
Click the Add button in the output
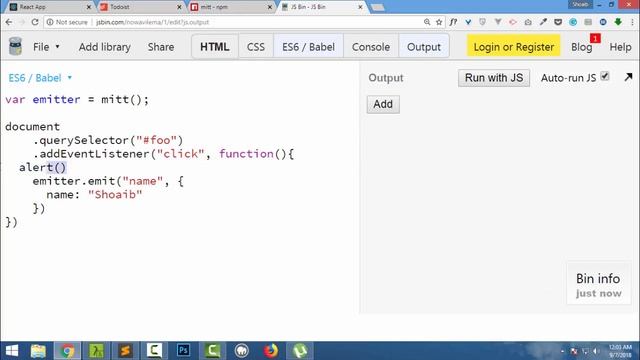[383, 104]
